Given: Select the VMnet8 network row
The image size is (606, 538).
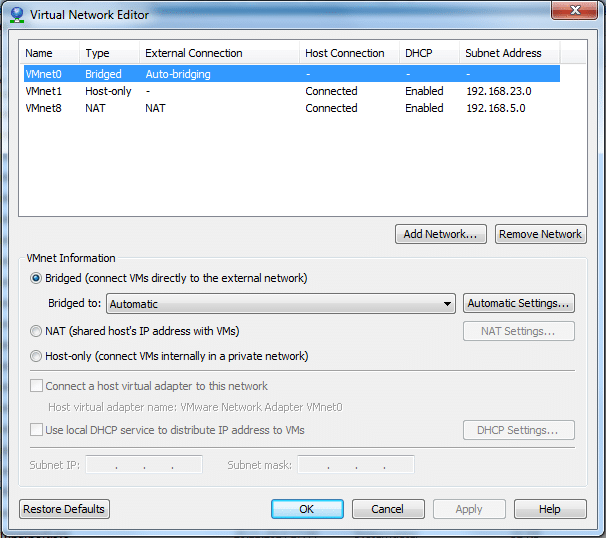Looking at the screenshot, I should (292, 108).
